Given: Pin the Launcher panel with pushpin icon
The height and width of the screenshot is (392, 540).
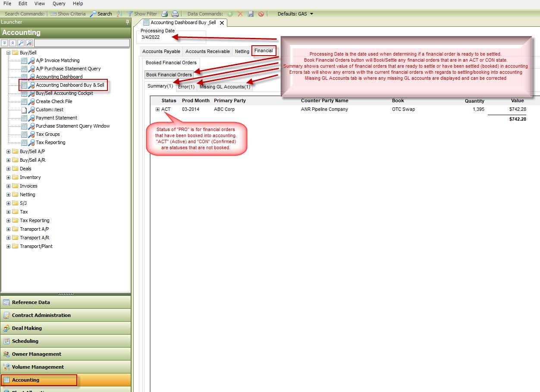Looking at the screenshot, I should click(127, 22).
